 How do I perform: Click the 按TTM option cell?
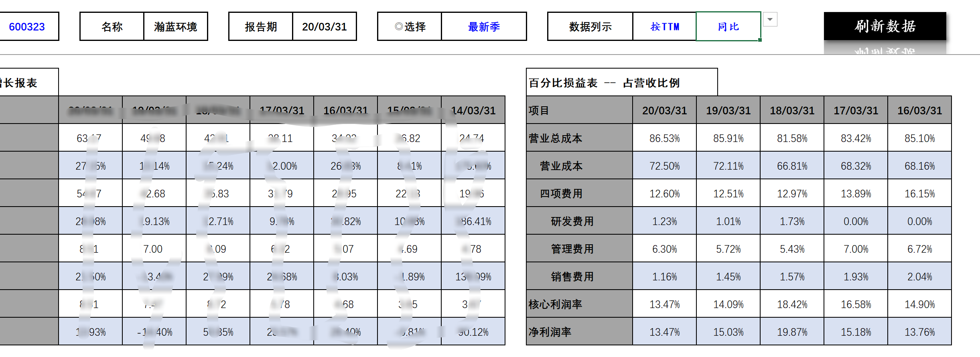[x=664, y=26]
